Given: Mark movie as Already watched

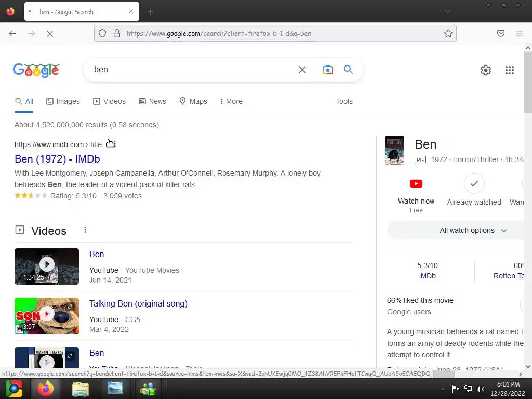Looking at the screenshot, I should tap(474, 183).
